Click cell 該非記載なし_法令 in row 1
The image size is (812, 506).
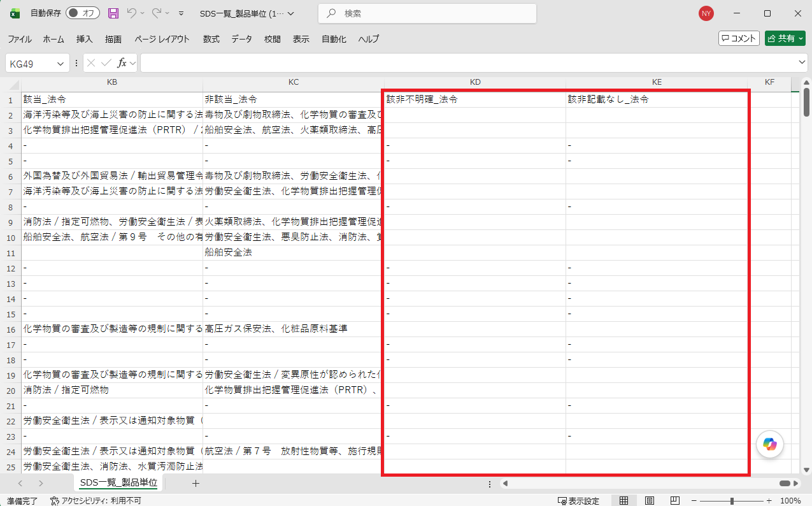[657, 99]
